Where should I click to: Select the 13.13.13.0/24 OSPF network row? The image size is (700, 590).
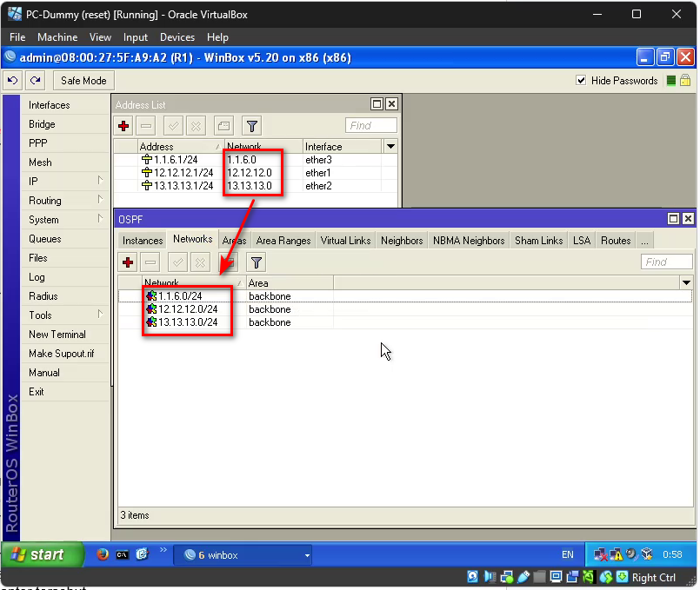pos(405,322)
